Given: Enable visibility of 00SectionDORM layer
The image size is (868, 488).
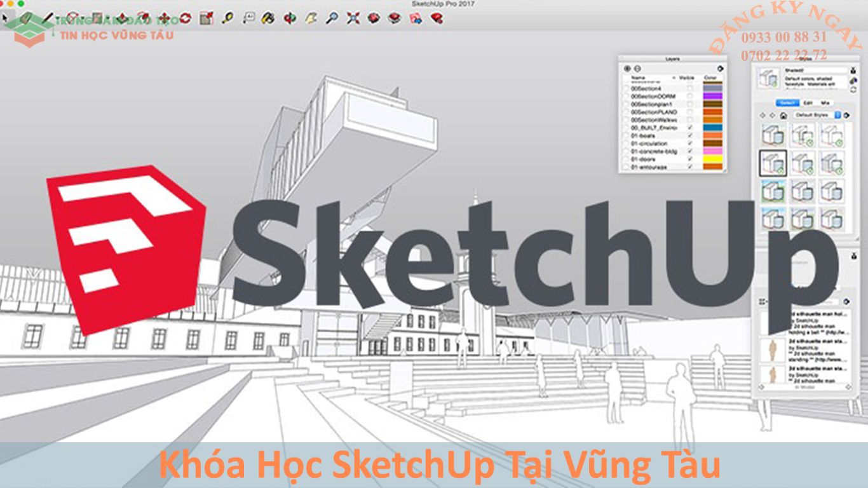Looking at the screenshot, I should (x=690, y=96).
